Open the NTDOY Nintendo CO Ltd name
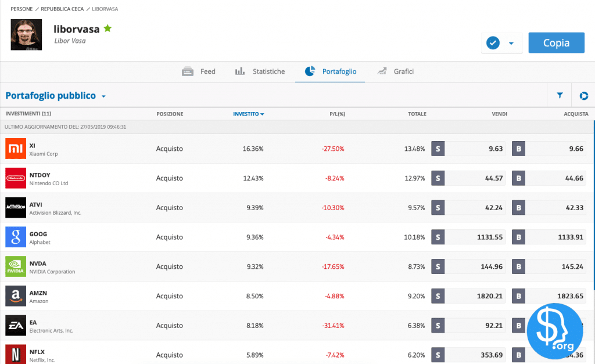This screenshot has height=364, width=595. 49,179
